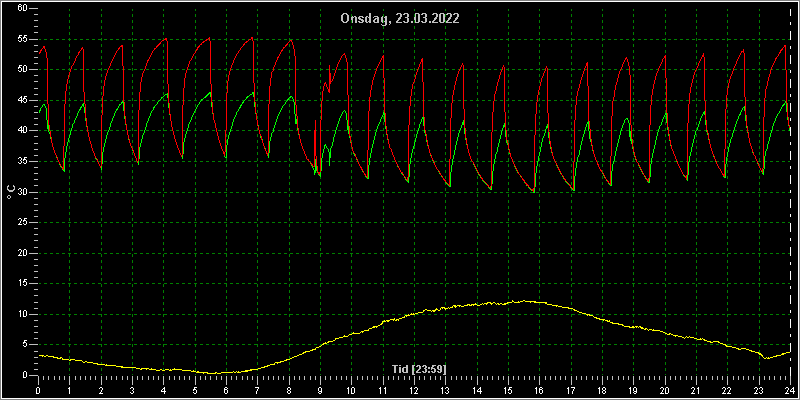Click the white dashed cursor line at hour 24
Viewport: 800px width, 400px height.
coord(790,192)
